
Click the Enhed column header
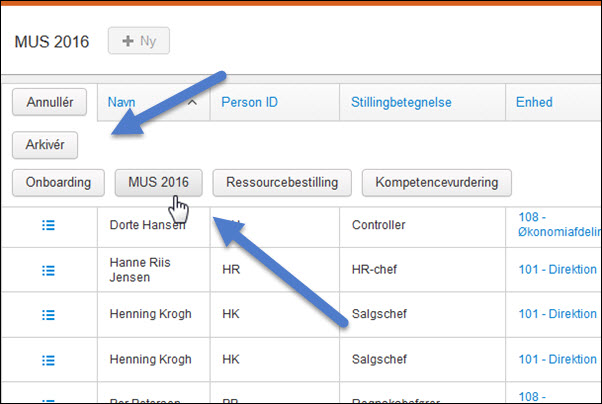click(534, 102)
